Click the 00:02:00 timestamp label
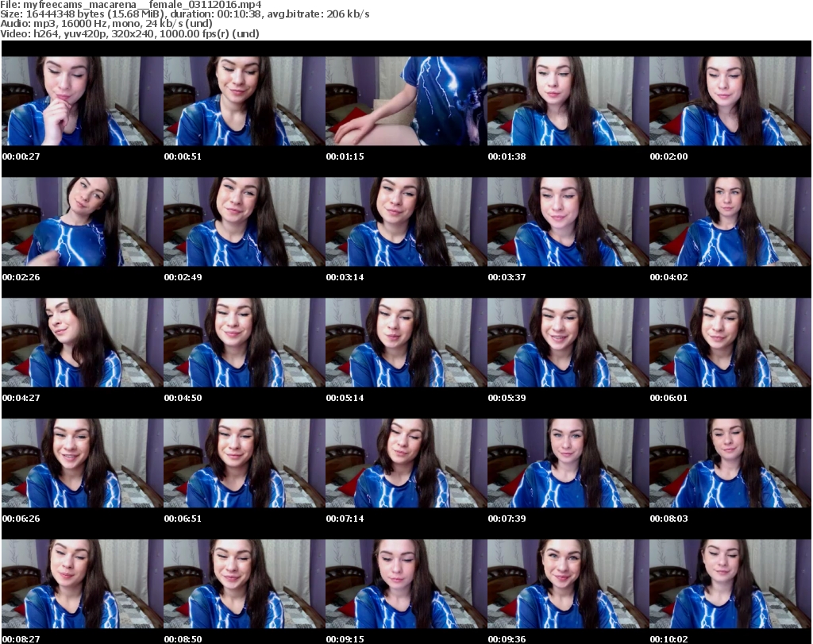This screenshot has height=644, width=813. 669,156
